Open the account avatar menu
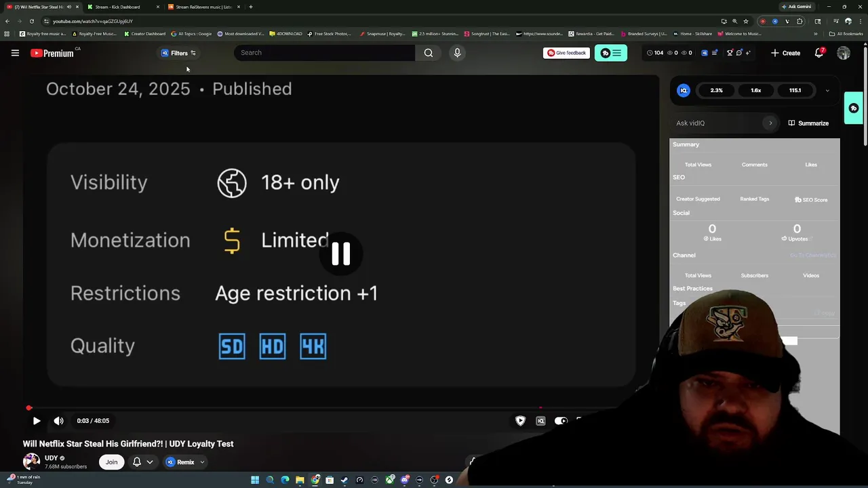Viewport: 868px width, 488px height. pyautogui.click(x=844, y=53)
